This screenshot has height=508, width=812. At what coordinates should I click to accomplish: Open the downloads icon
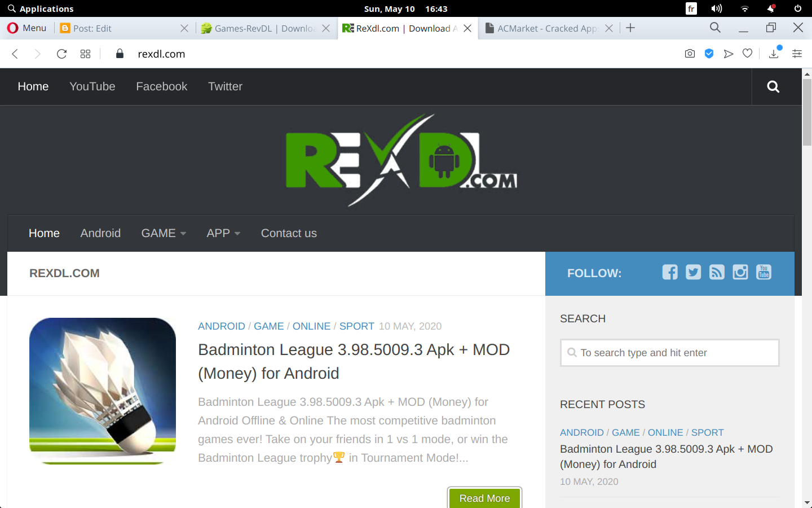click(774, 53)
